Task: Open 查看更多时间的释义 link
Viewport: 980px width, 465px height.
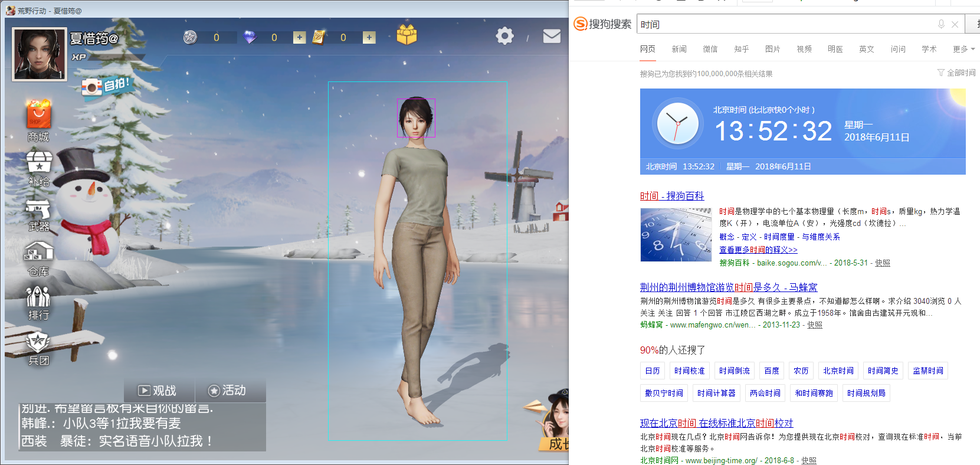Action: (758, 250)
